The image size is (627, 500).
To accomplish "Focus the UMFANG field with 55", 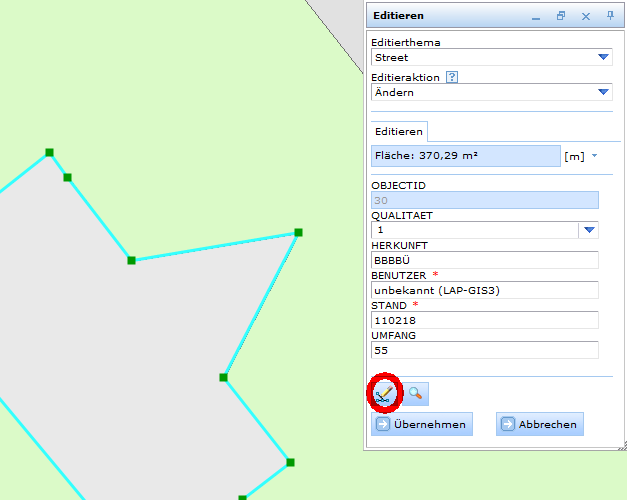I will pyautogui.click(x=485, y=350).
